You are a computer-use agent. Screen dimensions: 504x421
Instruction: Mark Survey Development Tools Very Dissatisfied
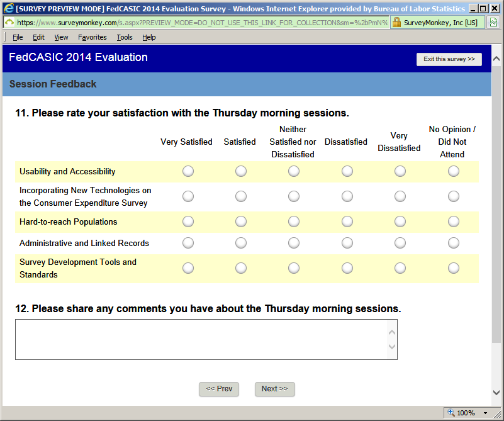400,267
